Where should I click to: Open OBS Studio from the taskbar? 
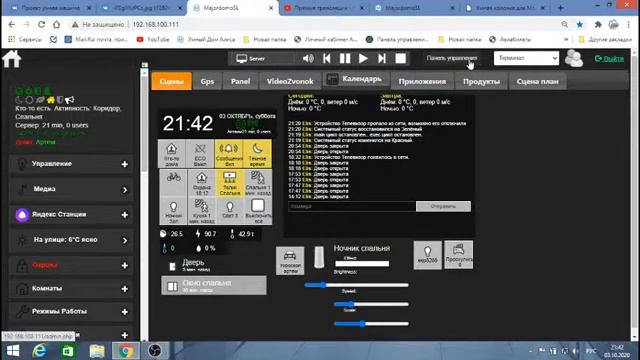[x=154, y=351]
